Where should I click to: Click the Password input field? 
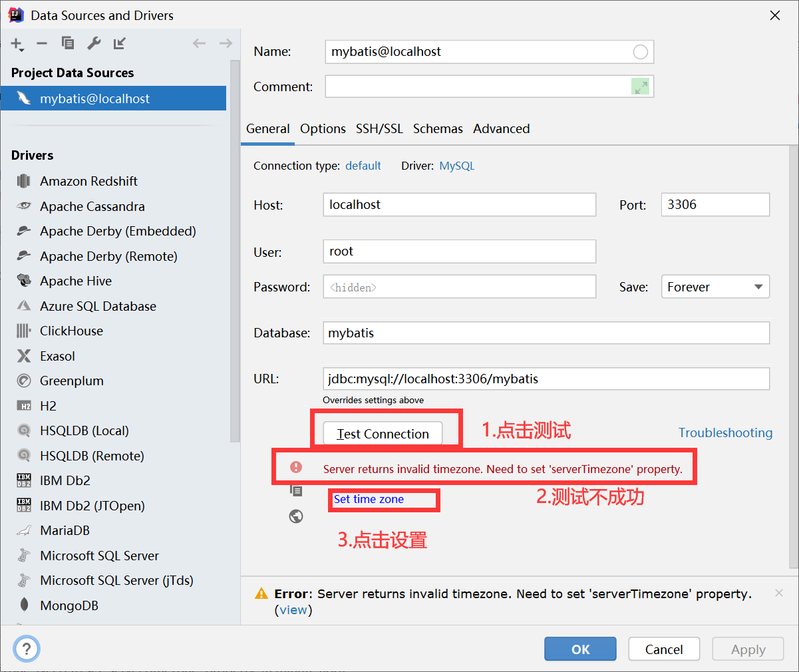[460, 287]
